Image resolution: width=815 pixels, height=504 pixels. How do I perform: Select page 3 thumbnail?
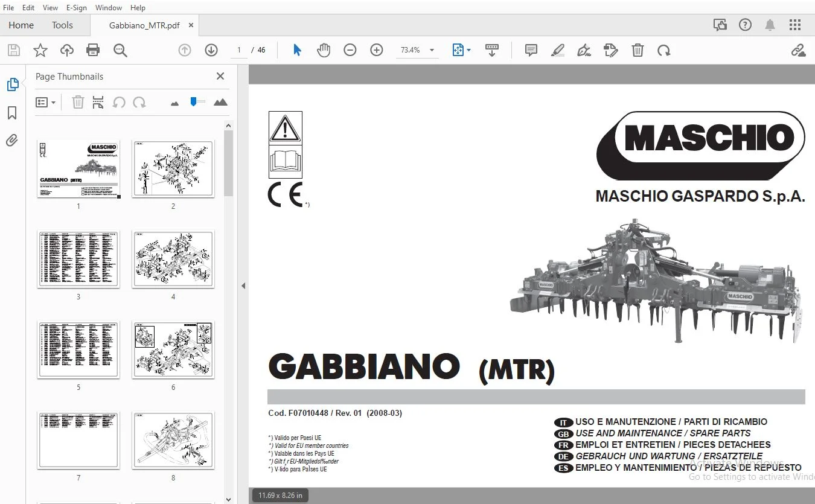point(78,259)
